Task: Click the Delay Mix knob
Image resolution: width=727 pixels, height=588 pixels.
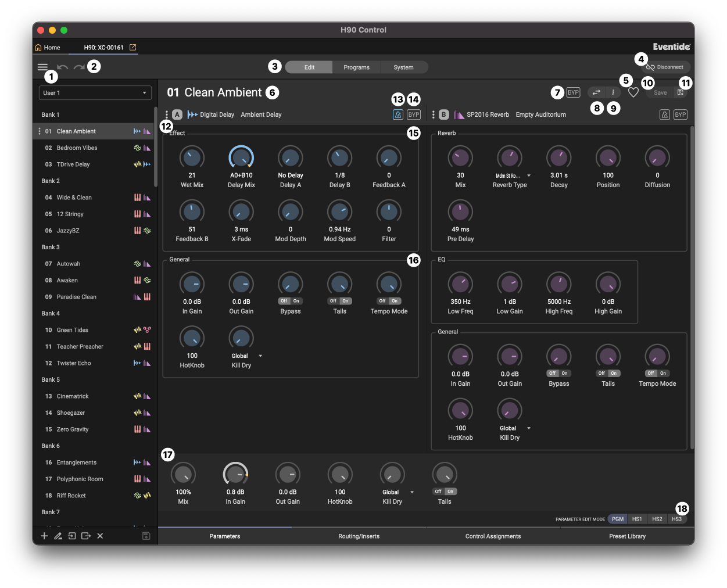Action: 241,157
